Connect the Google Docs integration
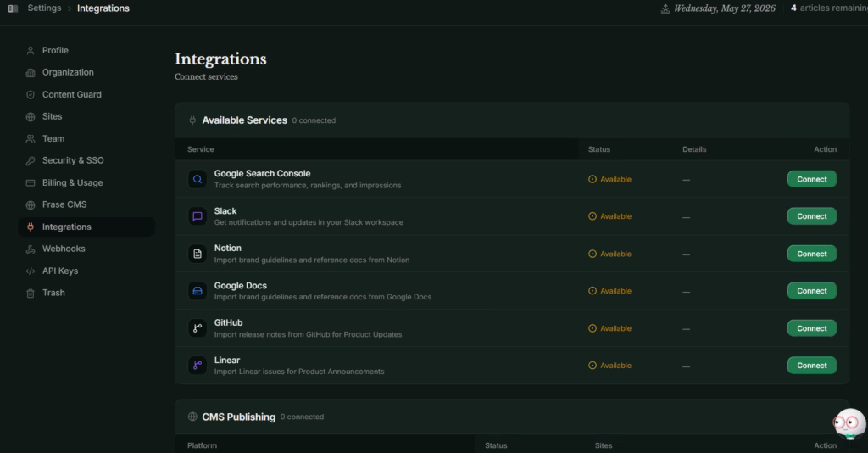The width and height of the screenshot is (868, 453). (x=811, y=291)
